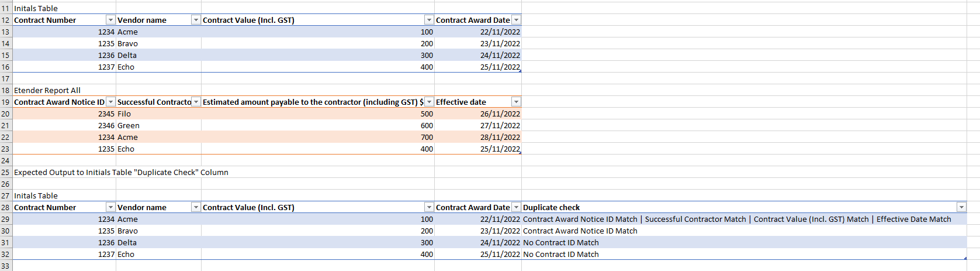
Task: Select cell with amount 700
Action: tap(318, 137)
